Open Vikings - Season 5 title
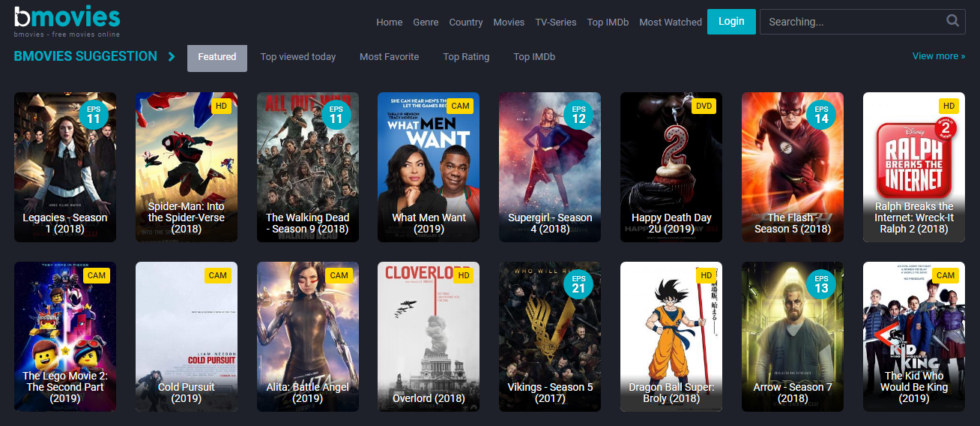 click(551, 393)
